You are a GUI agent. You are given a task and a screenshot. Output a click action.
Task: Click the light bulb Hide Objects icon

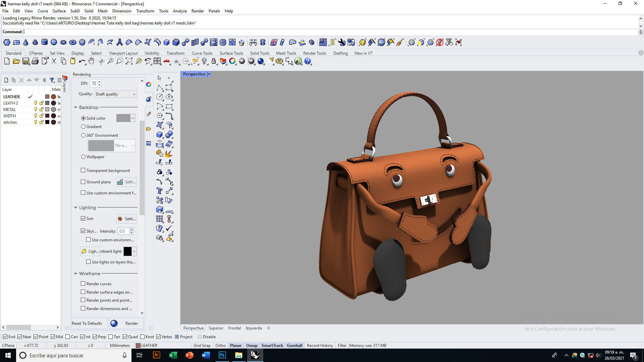pos(204,61)
